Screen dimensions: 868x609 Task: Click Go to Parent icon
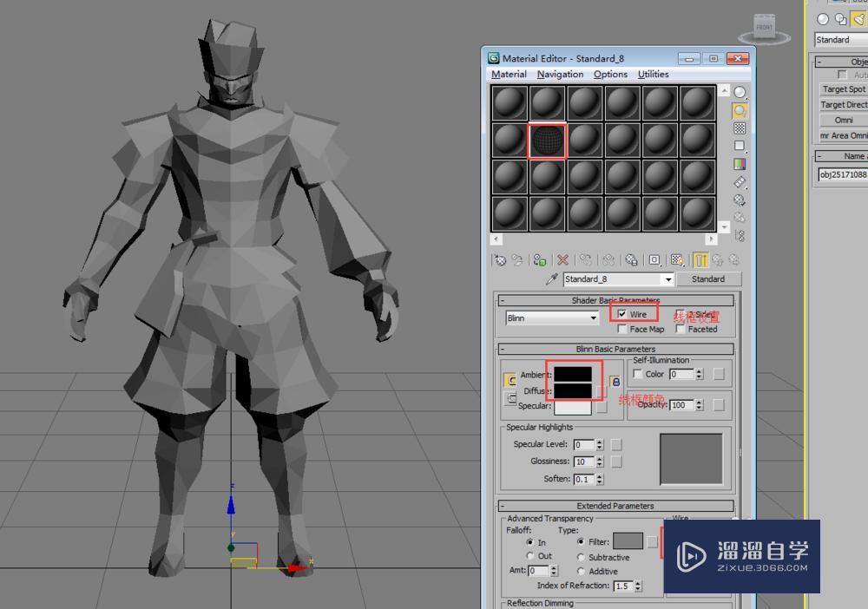pyautogui.click(x=718, y=260)
